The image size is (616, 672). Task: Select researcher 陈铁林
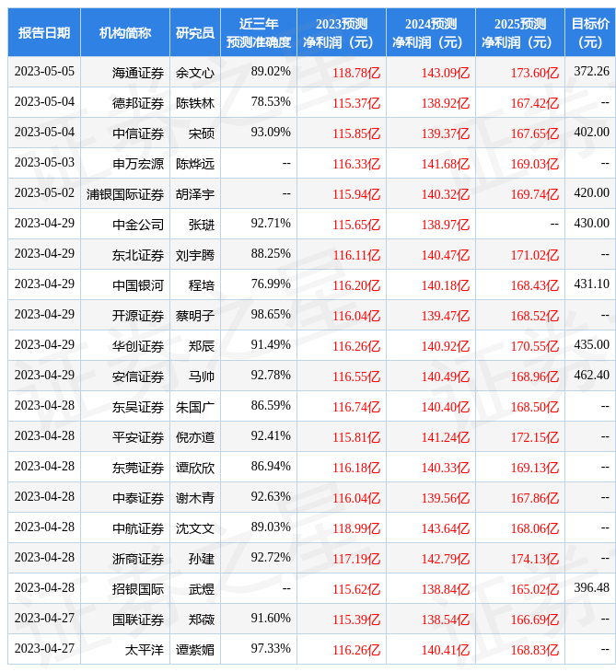click(195, 103)
